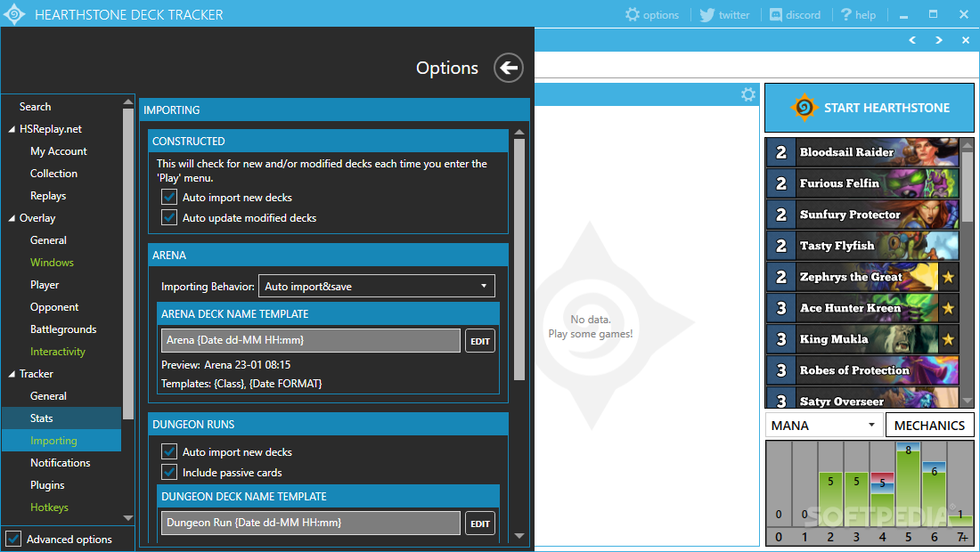Open Interactivity settings

[x=58, y=352]
